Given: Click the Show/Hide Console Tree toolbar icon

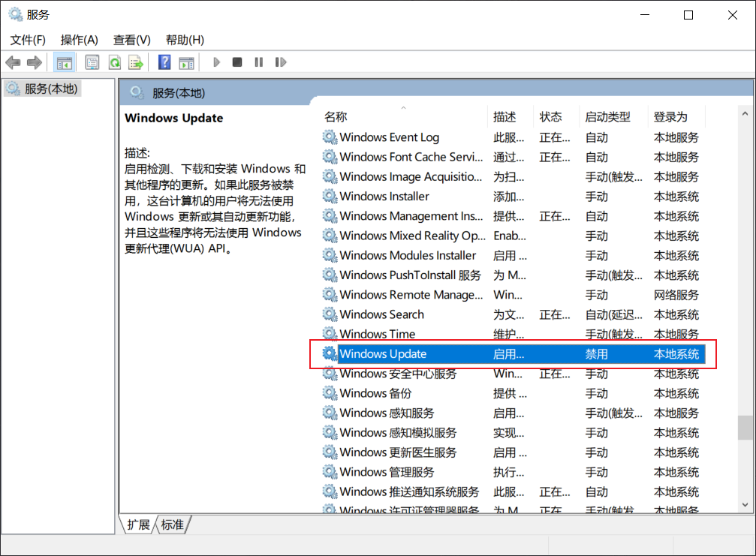Looking at the screenshot, I should click(x=65, y=62).
